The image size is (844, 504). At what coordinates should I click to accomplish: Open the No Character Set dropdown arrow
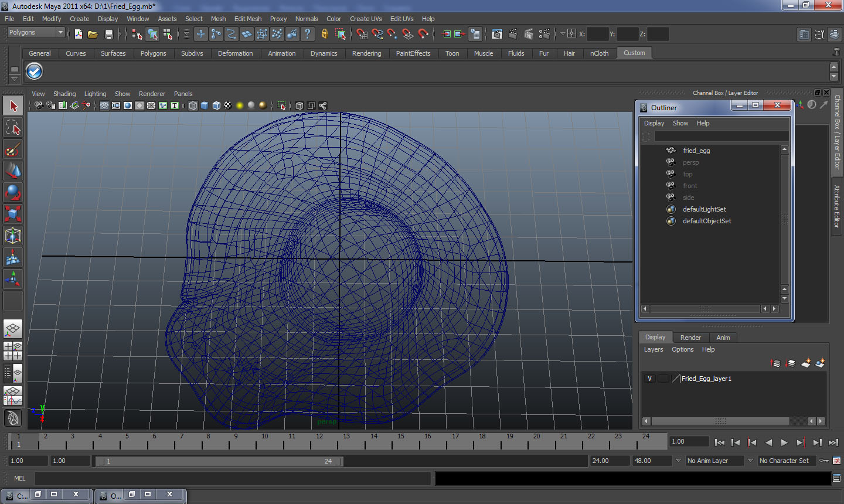(750, 461)
